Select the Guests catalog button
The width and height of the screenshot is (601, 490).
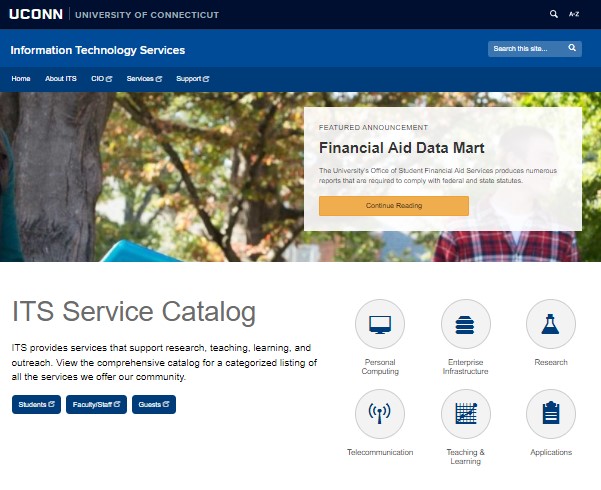click(x=154, y=404)
